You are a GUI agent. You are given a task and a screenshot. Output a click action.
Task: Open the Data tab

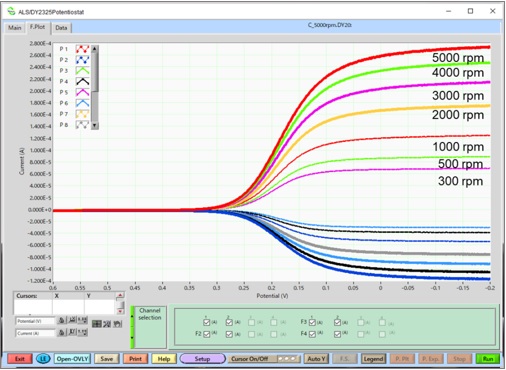[x=61, y=28]
